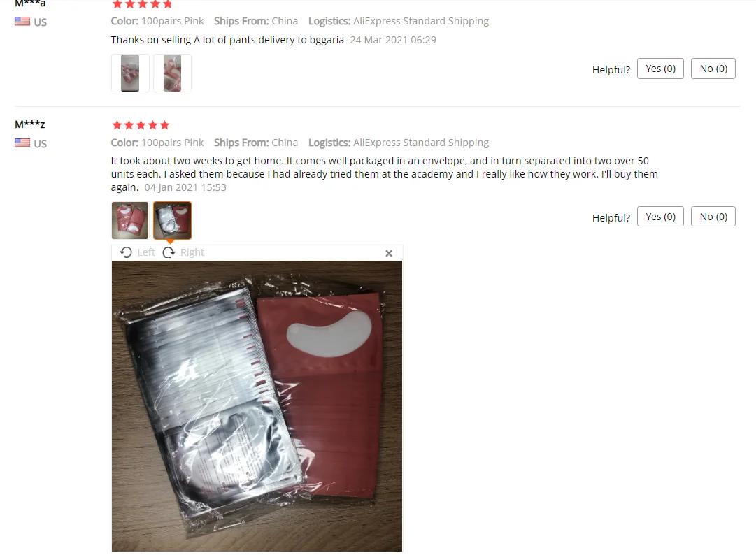
Task: Mark M***a's review as helpful with Yes (0)
Action: 660,69
